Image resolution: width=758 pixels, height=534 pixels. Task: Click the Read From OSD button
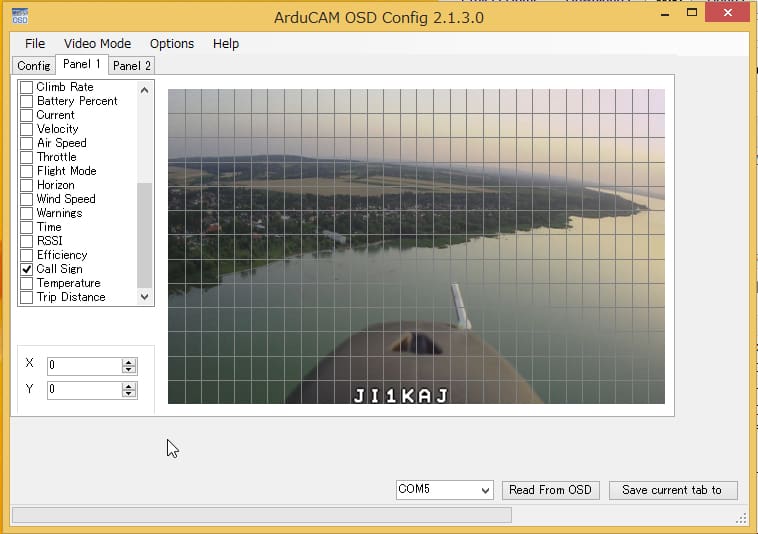tap(551, 490)
